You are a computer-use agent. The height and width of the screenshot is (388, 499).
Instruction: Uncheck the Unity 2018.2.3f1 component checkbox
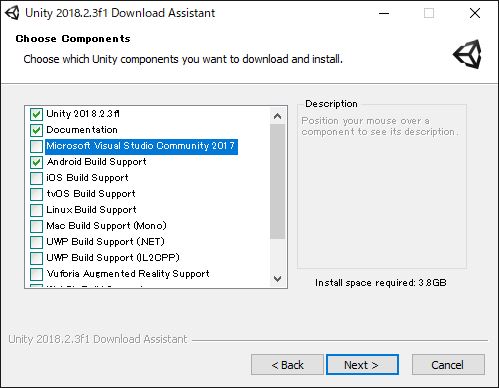tap(36, 114)
